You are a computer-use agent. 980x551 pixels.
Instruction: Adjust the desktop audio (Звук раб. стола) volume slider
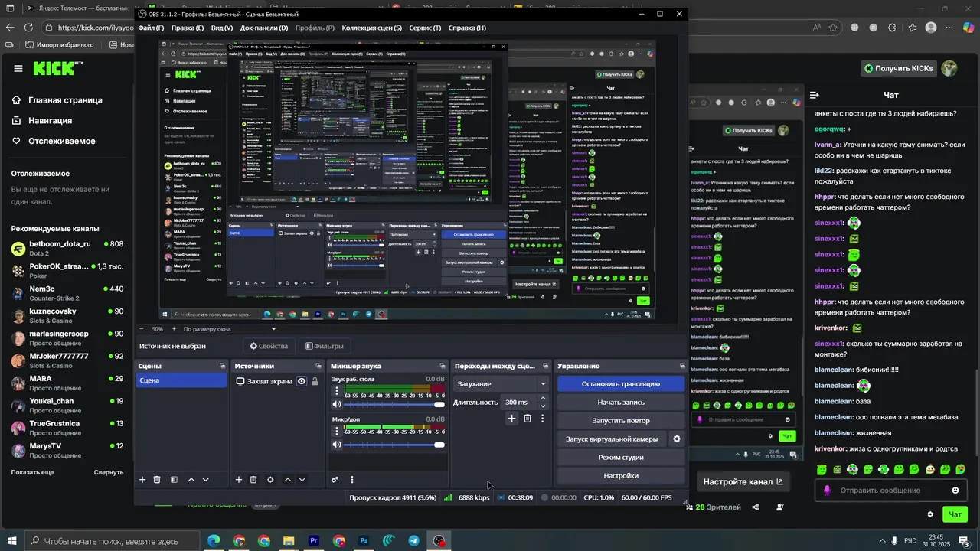click(395, 404)
